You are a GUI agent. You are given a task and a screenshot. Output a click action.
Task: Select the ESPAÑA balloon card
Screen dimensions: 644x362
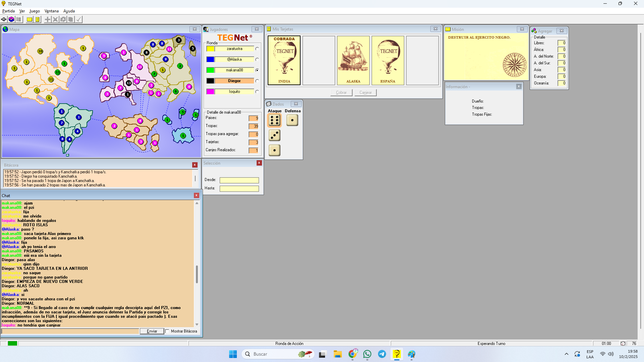[388, 60]
